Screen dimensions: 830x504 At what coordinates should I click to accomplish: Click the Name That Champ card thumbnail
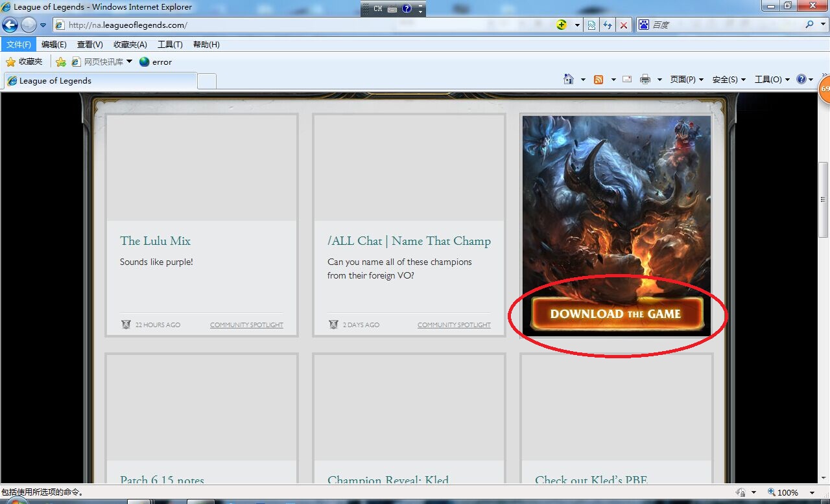click(409, 168)
